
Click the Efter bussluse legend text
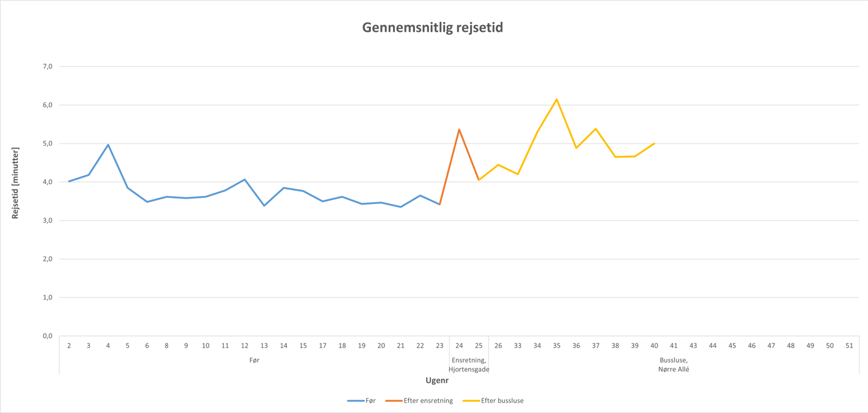502,401
